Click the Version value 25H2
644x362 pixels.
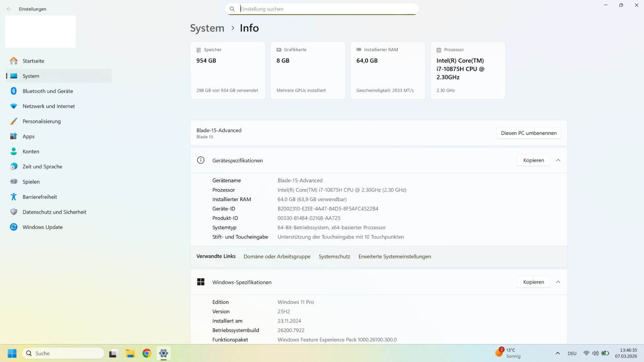point(284,311)
